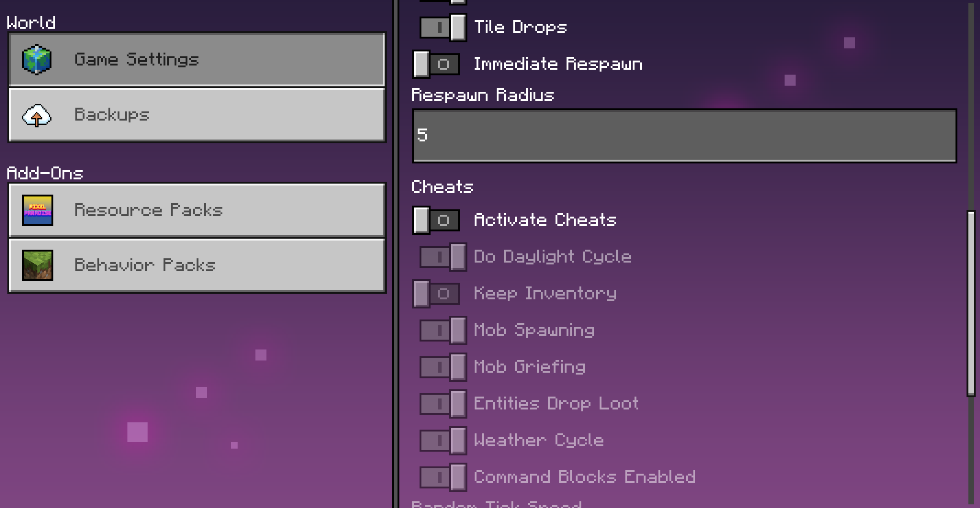
Task: Toggle the Keep Inventory switch
Action: click(437, 294)
